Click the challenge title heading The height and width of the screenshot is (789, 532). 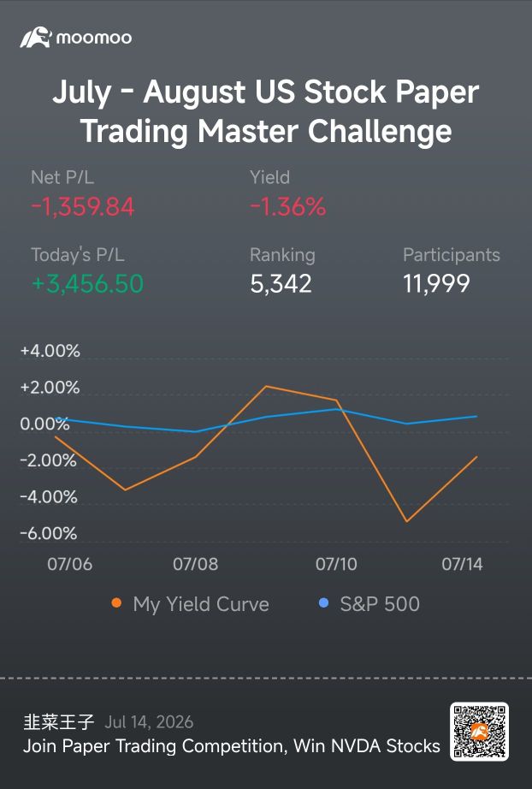(x=266, y=111)
